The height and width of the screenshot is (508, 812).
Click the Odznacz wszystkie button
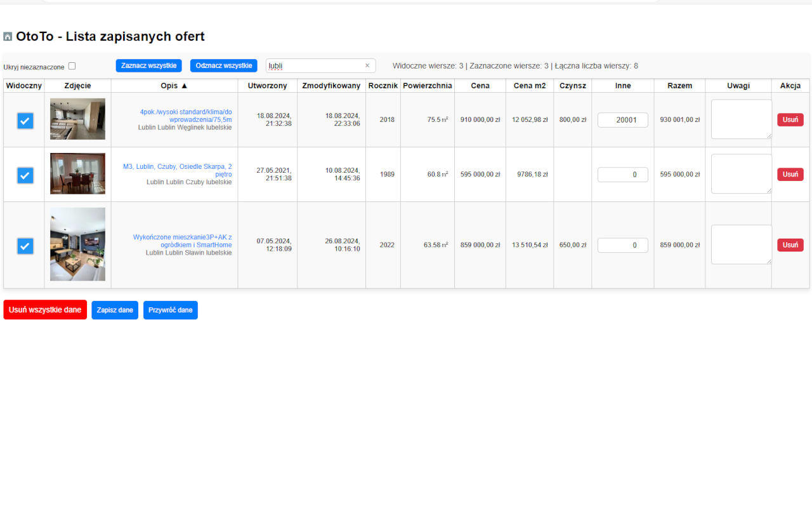[x=224, y=65]
